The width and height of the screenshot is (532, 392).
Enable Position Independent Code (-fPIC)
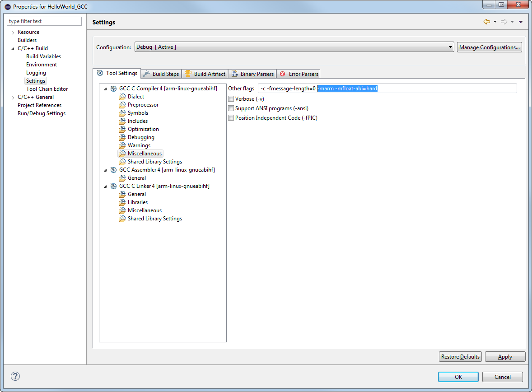231,117
